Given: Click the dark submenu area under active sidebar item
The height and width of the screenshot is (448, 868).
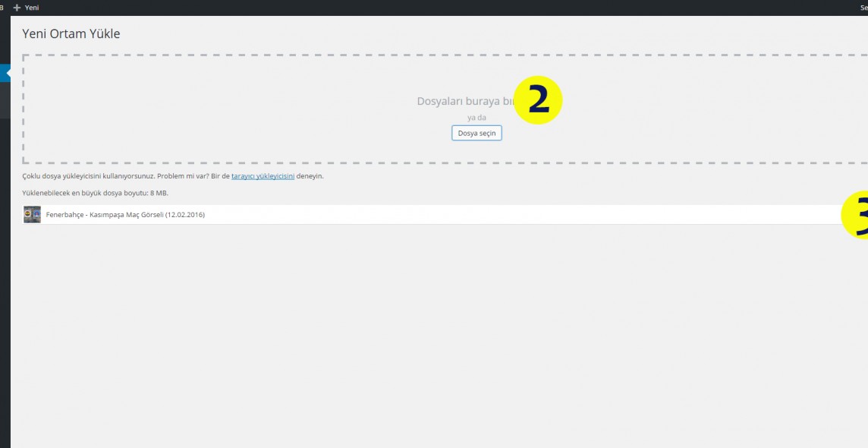Looking at the screenshot, I should (5, 100).
